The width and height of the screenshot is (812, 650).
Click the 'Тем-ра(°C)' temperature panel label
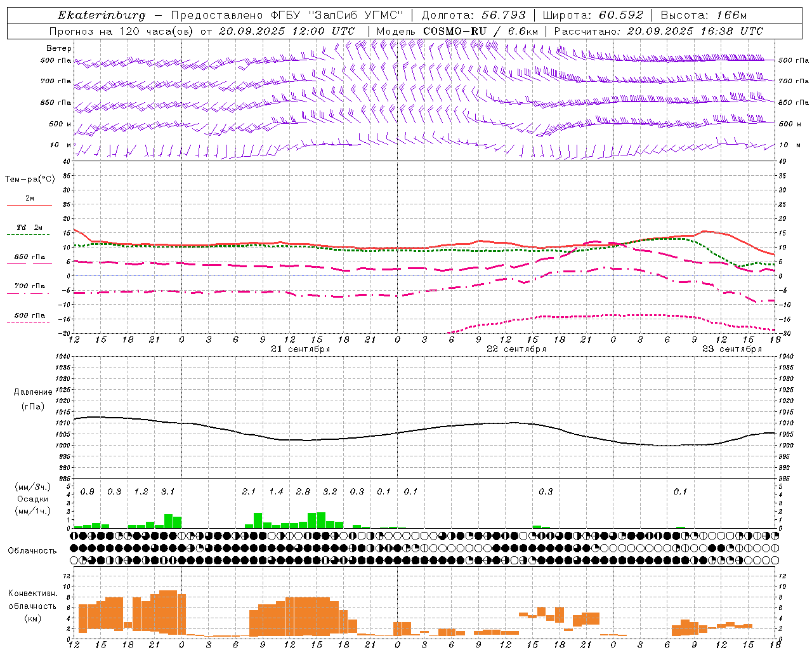point(30,180)
